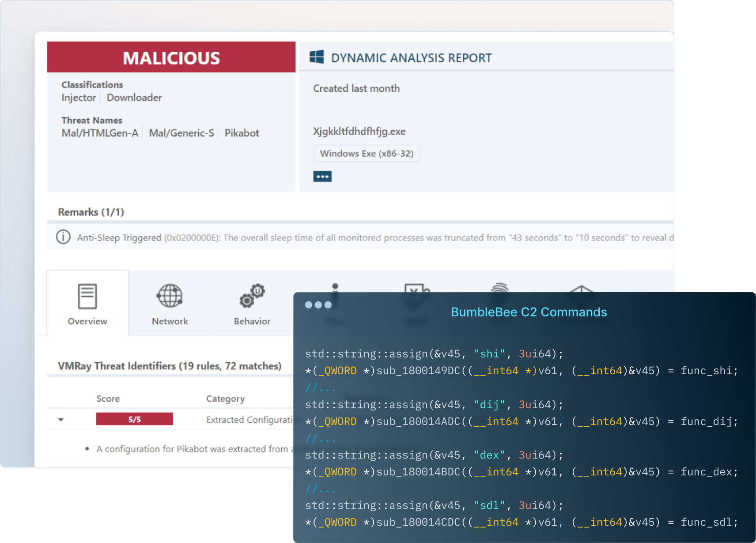This screenshot has height=543, width=756.
Task: Click the Remarks (1/1) heading
Action: (91, 212)
